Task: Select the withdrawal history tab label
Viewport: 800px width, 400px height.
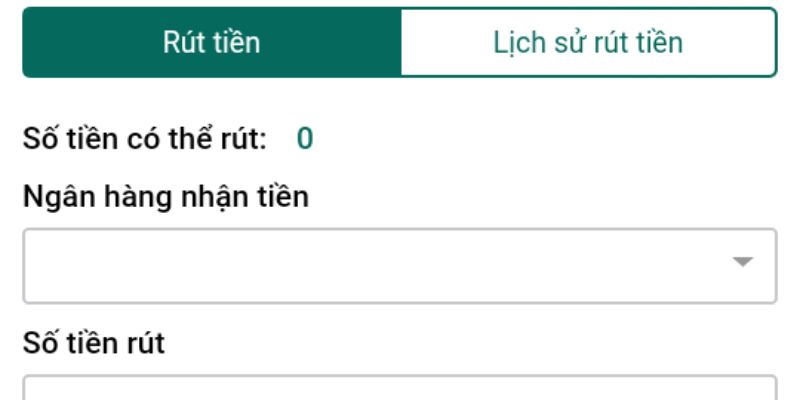Action: pos(588,42)
